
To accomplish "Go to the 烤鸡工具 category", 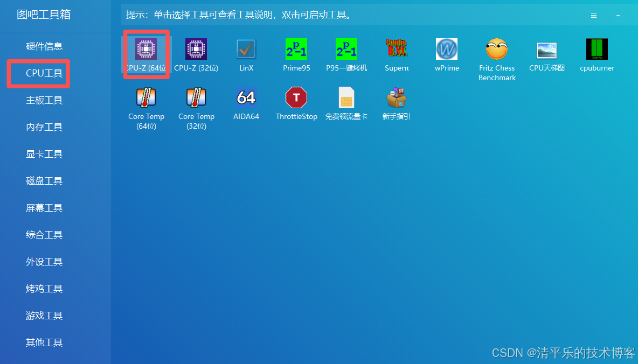I will (44, 289).
